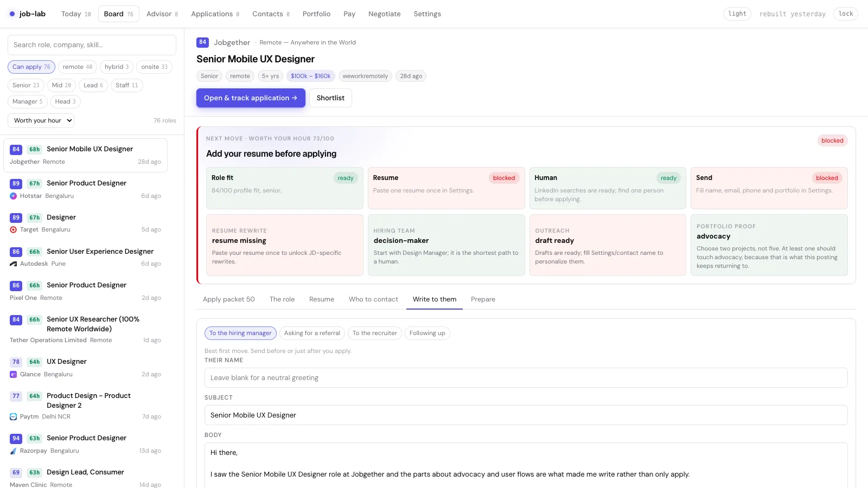Click the job-lab logo dot
The width and height of the screenshot is (868, 488).
coord(12,14)
